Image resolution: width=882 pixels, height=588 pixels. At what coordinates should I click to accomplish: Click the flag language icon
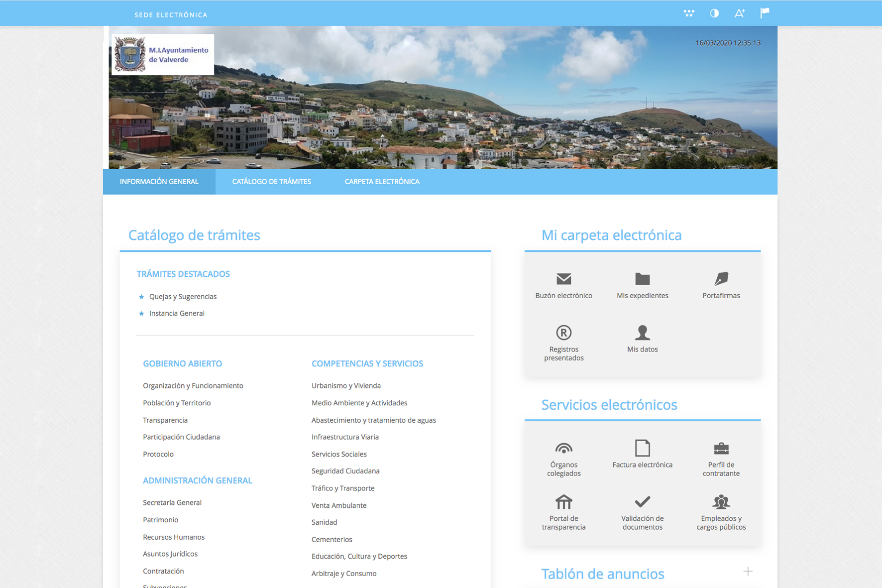765,13
